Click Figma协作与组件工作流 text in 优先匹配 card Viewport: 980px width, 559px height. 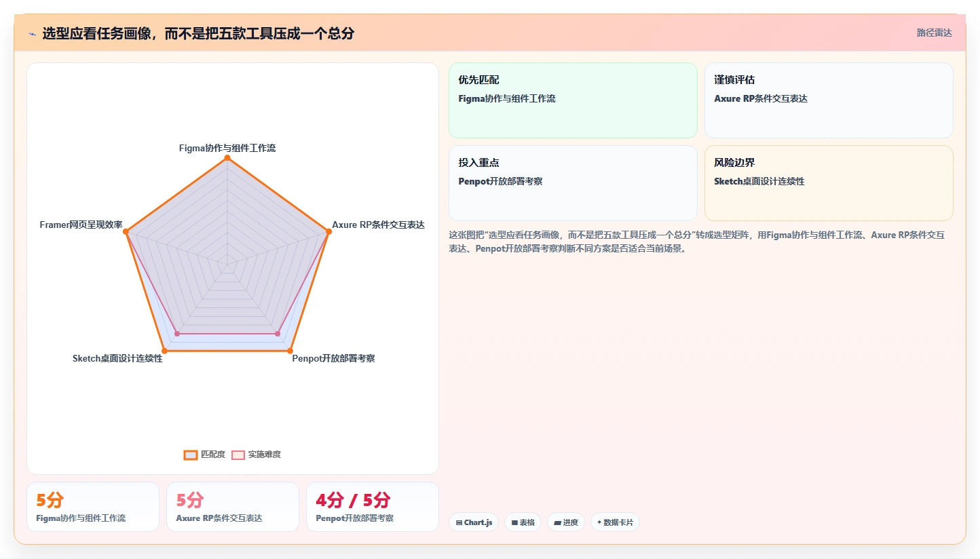(x=507, y=98)
